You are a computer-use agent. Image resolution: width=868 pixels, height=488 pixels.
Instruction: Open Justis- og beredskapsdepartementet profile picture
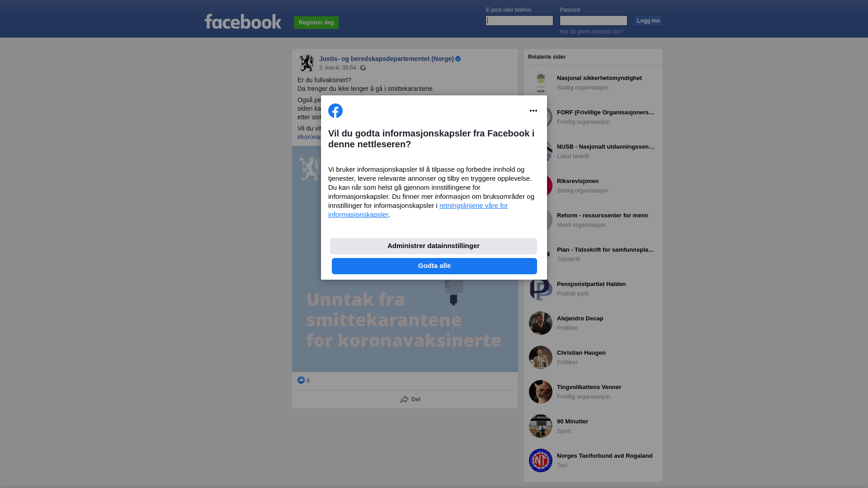[x=307, y=63]
